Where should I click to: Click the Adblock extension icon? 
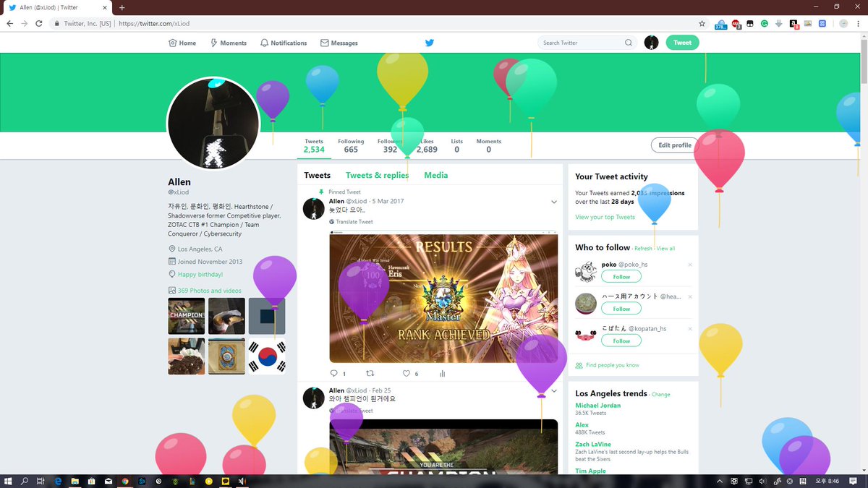pyautogui.click(x=736, y=23)
